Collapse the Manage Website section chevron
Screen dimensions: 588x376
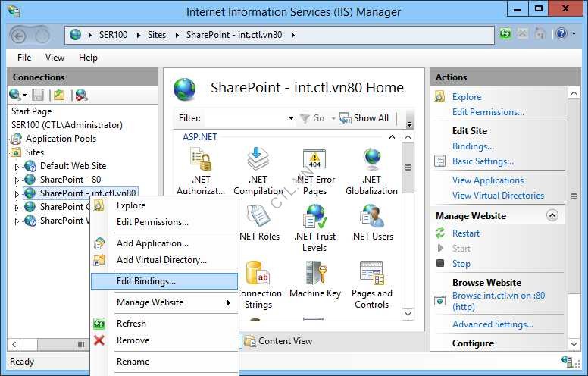[552, 216]
